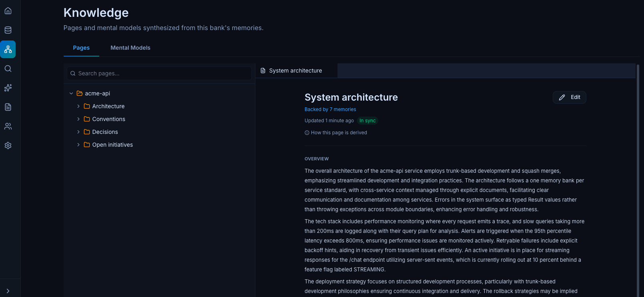Open the Backed by 7 memories link

pos(330,109)
